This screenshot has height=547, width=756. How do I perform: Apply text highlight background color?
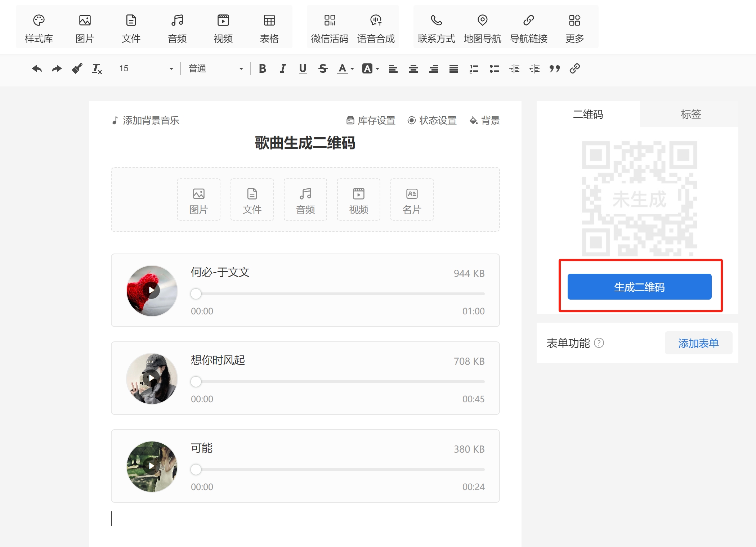(x=367, y=68)
